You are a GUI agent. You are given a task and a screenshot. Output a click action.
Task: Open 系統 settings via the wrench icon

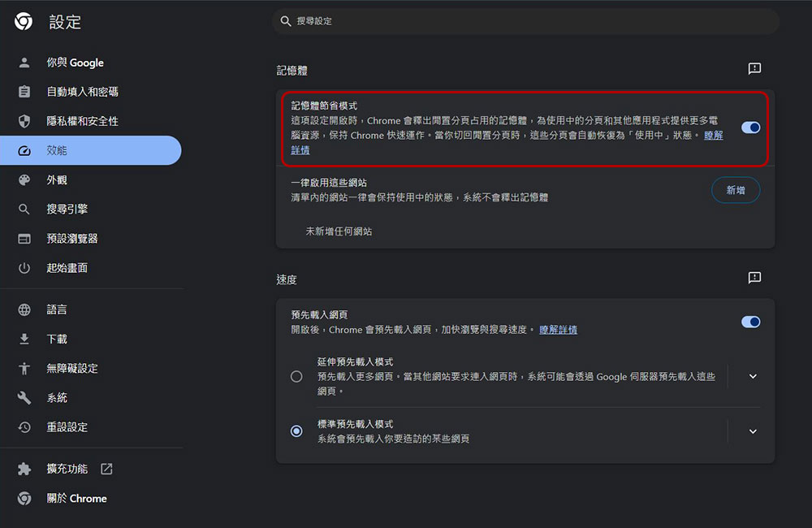click(x=23, y=397)
